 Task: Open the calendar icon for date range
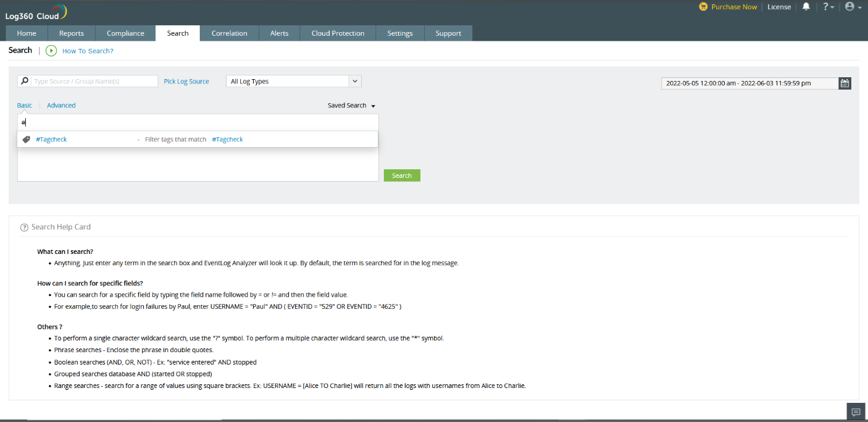click(x=845, y=83)
